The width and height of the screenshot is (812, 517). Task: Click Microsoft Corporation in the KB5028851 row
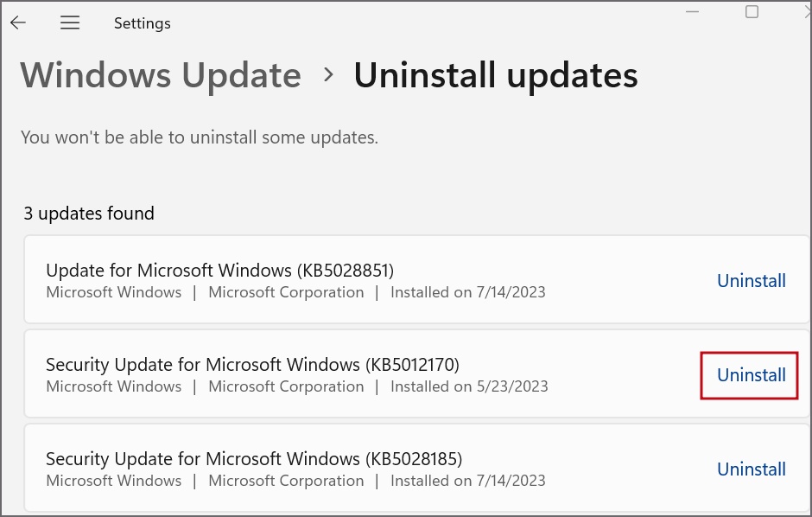[286, 292]
